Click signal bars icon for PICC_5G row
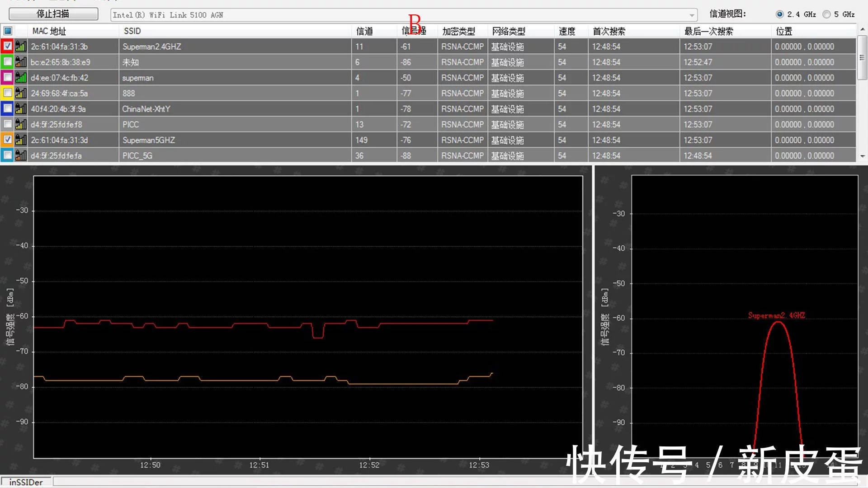 pyautogui.click(x=21, y=155)
